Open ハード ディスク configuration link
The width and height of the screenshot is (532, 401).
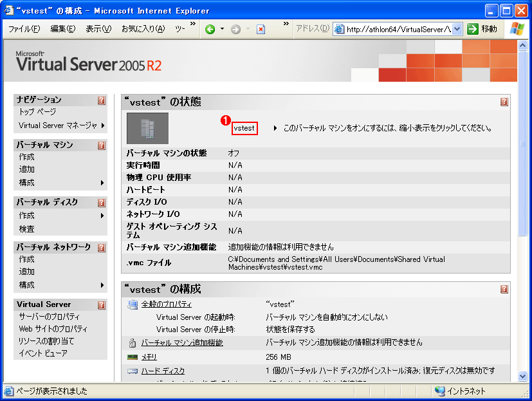click(163, 371)
